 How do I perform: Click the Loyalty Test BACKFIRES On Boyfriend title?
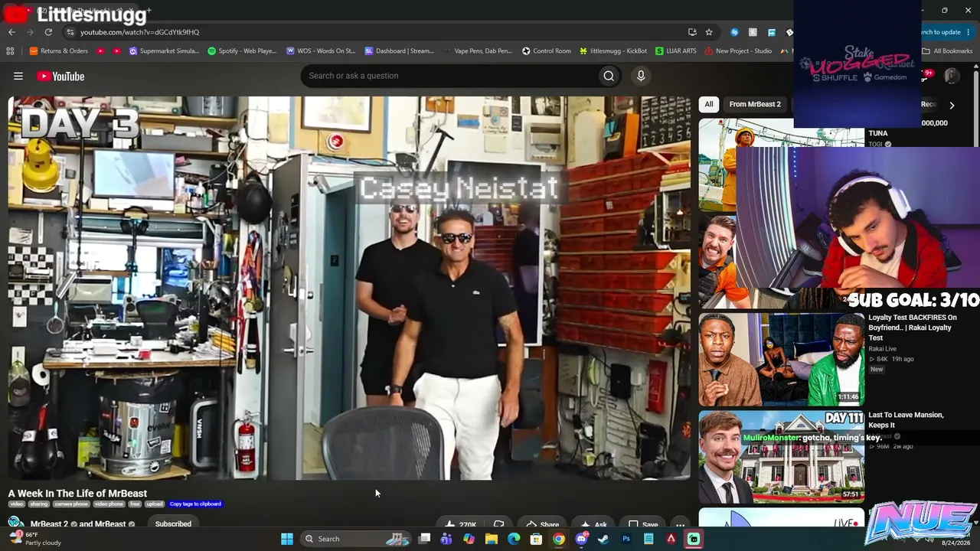tap(913, 328)
